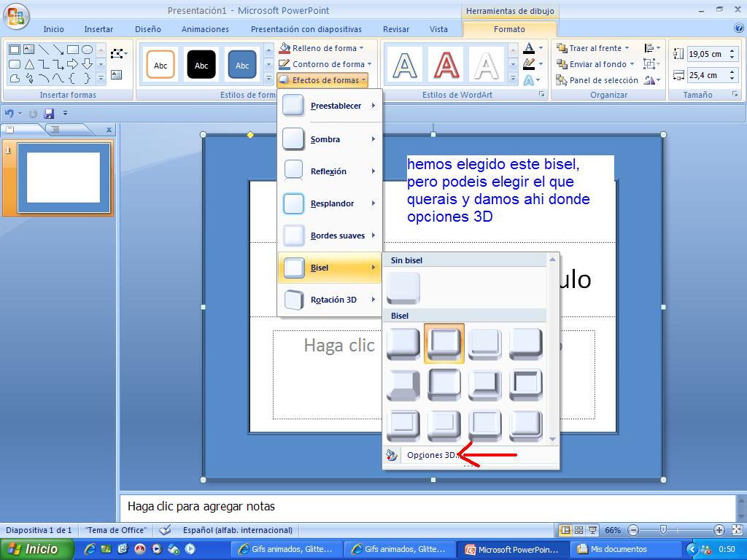Open the Rotación 3D submenu

pyautogui.click(x=330, y=300)
